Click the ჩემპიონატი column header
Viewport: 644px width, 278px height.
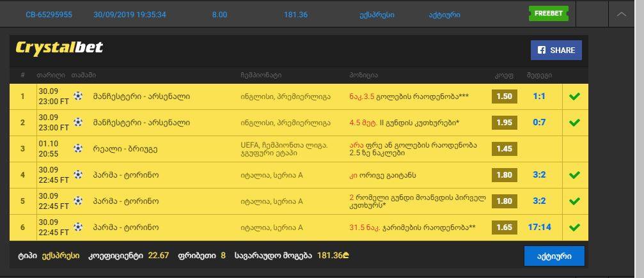click(261, 75)
